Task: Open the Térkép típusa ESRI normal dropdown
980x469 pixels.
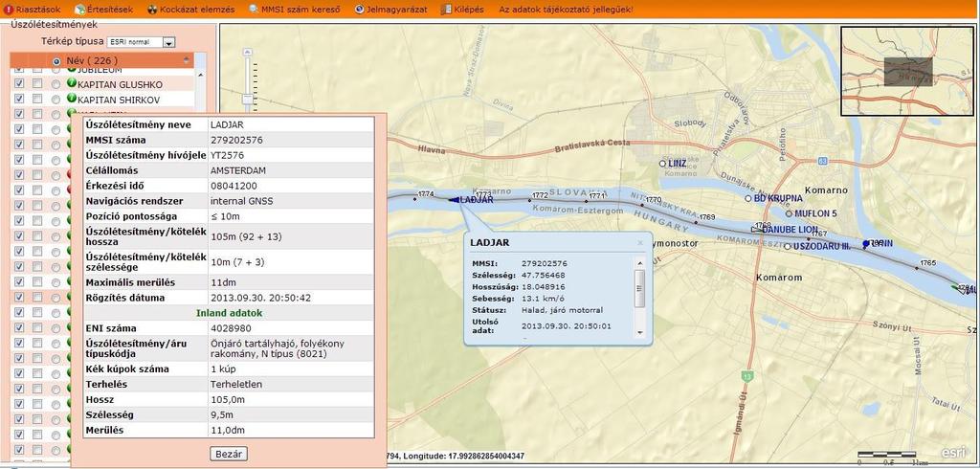Action: pyautogui.click(x=142, y=42)
